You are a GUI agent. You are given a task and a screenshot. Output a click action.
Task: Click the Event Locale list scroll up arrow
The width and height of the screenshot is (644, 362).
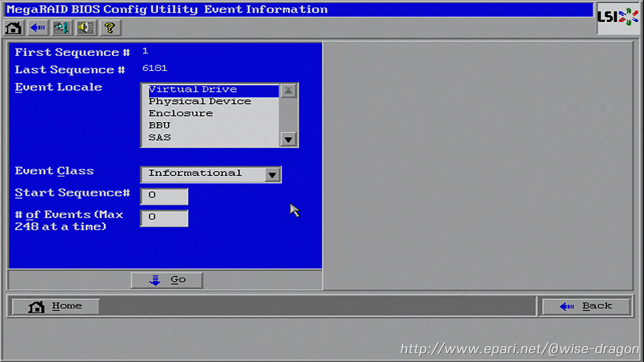pyautogui.click(x=288, y=90)
